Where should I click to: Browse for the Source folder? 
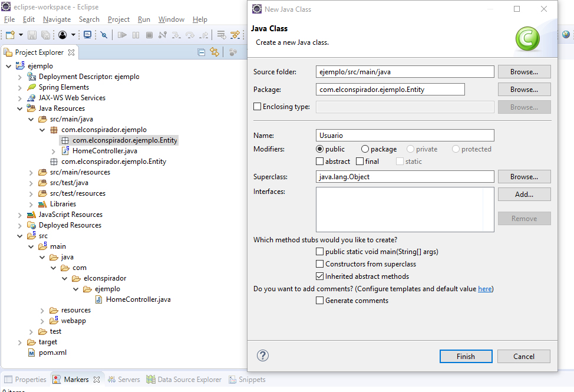(x=524, y=72)
